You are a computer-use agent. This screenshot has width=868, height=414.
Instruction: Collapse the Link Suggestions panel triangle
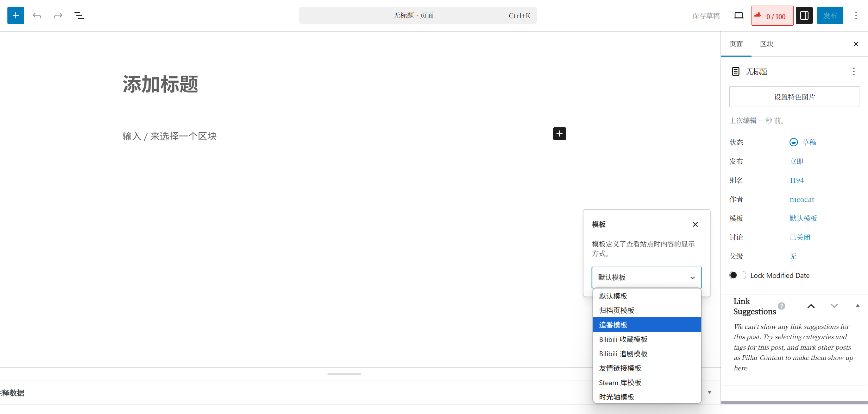pyautogui.click(x=857, y=306)
